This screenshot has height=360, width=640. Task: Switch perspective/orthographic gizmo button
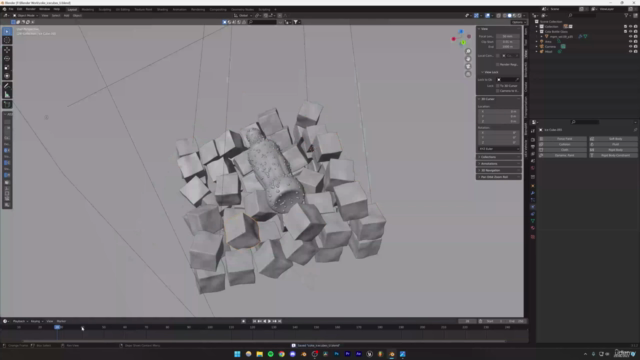pyautogui.click(x=468, y=74)
